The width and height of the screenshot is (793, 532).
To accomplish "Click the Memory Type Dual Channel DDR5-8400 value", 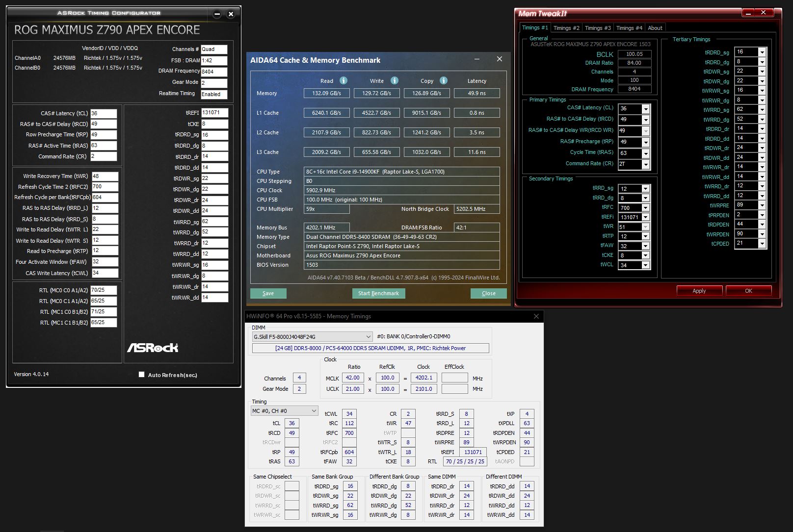I will pos(402,237).
